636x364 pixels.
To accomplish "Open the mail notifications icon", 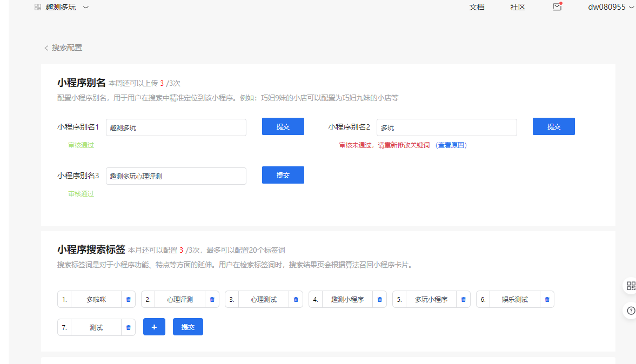I will [557, 6].
